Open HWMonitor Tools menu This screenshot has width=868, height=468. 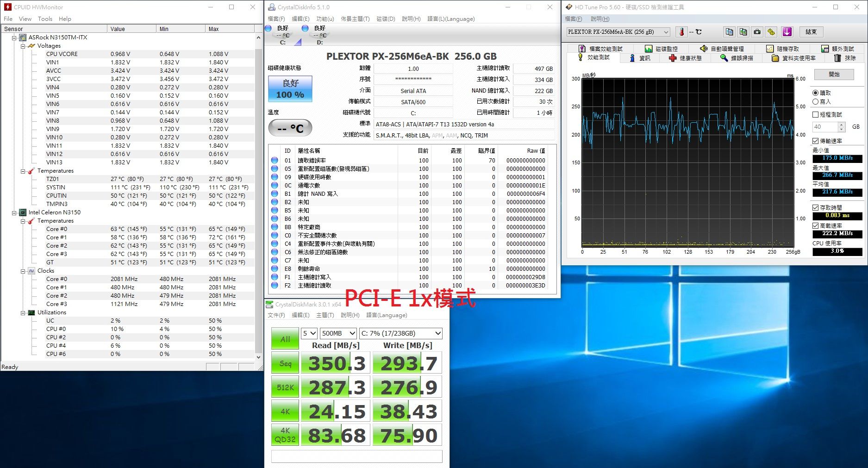45,19
